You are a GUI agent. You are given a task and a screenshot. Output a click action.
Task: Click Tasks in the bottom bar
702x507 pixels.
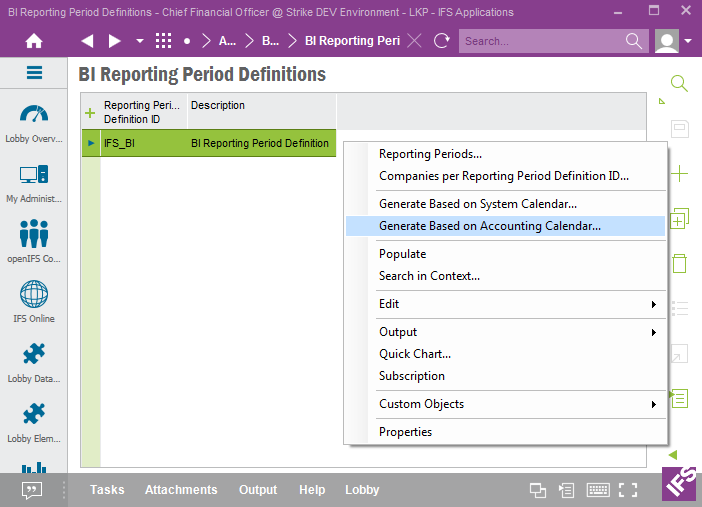pyautogui.click(x=107, y=490)
